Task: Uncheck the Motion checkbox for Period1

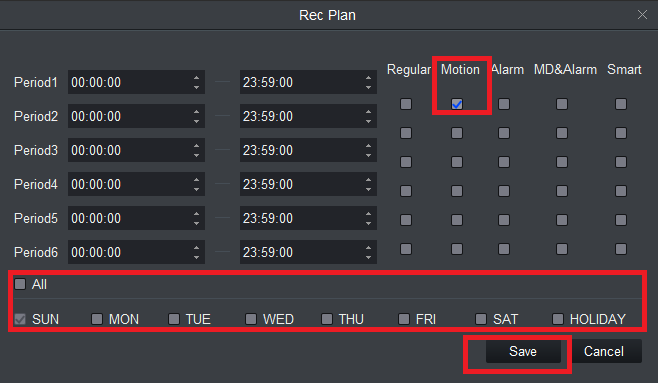Action: pos(457,104)
